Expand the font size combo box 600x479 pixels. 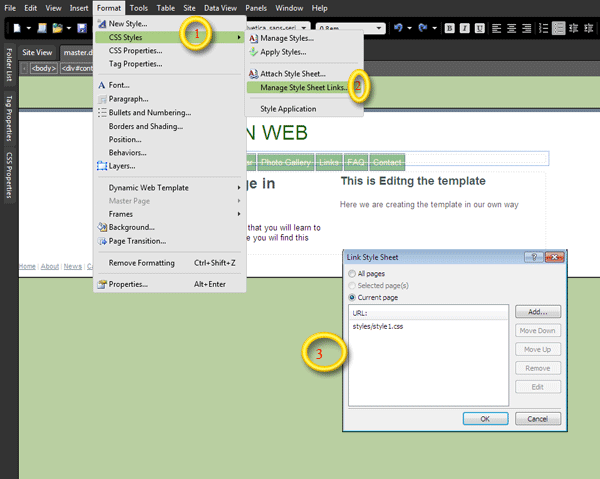[x=378, y=28]
